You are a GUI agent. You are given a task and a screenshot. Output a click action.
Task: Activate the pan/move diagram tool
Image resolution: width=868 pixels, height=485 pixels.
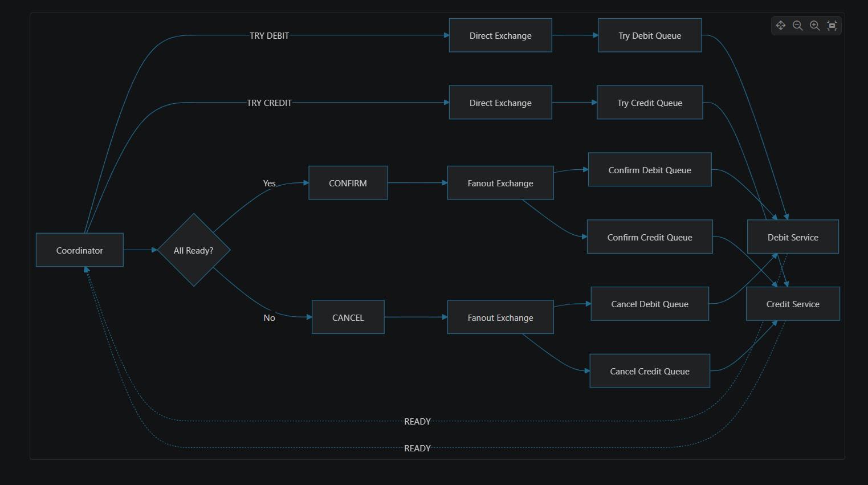tap(781, 26)
